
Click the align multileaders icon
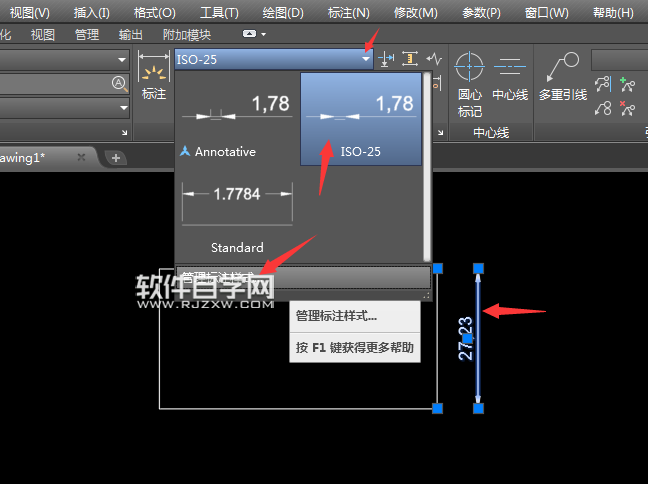tap(603, 84)
